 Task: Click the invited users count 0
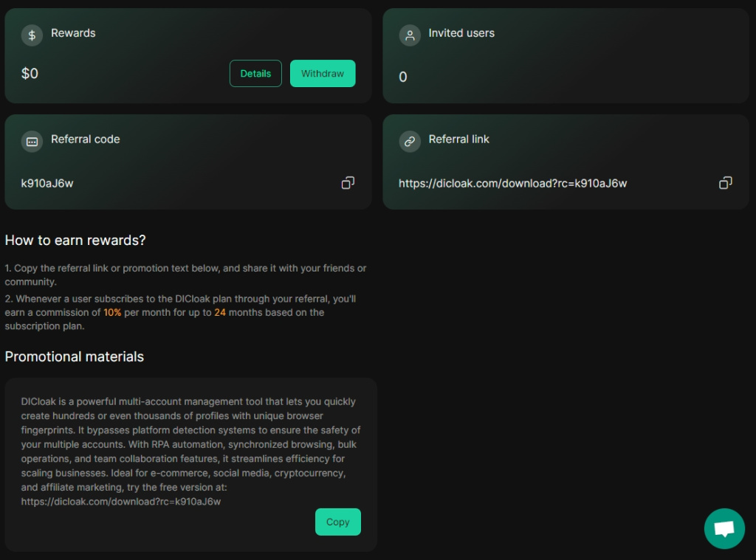point(403,77)
